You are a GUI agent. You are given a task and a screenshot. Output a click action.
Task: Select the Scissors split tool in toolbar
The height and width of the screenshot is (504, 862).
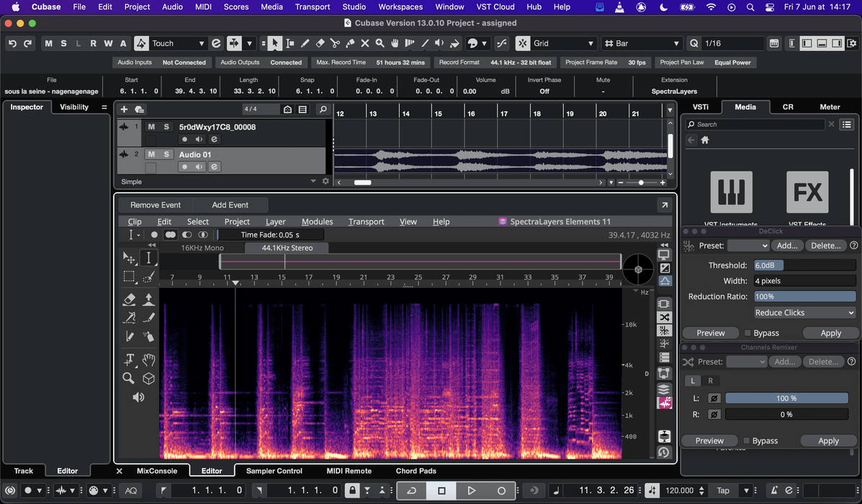[x=335, y=43]
